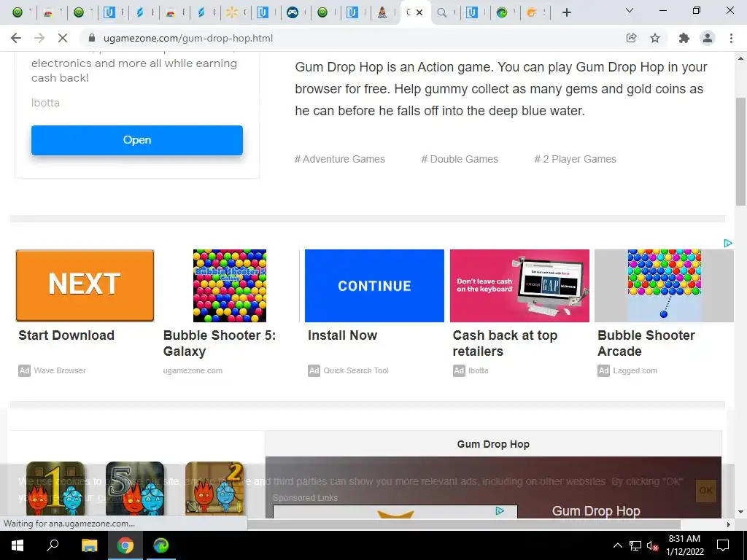Click the Edge taskbar icon
Viewport: 747px width, 560px height.
click(x=161, y=545)
